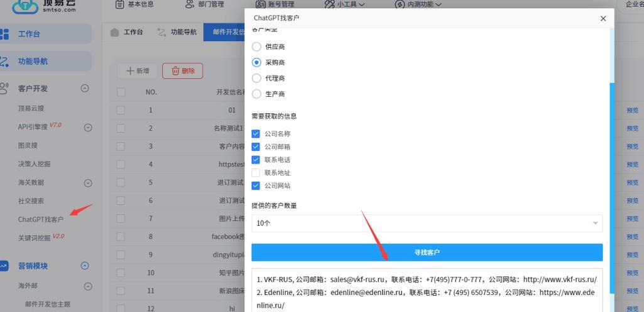The image size is (644, 312).
Task: Click the 知乎图片 cell in row 10
Action: click(x=232, y=273)
